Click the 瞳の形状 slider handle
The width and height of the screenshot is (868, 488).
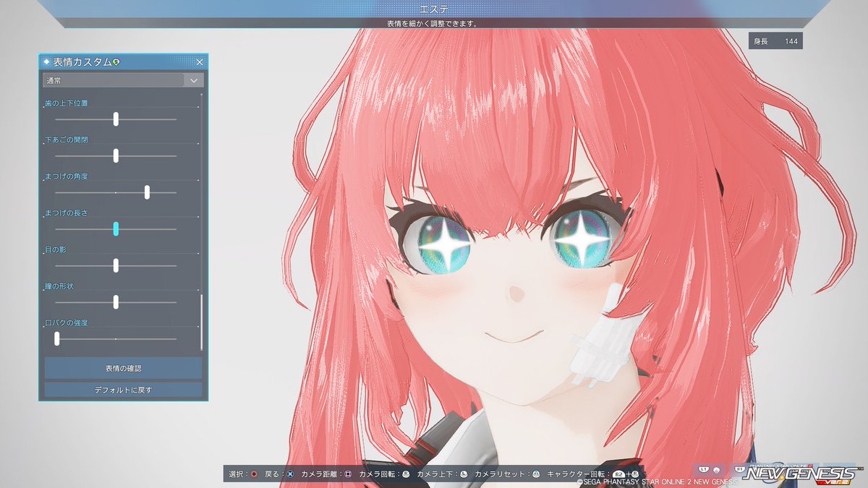[x=116, y=302]
